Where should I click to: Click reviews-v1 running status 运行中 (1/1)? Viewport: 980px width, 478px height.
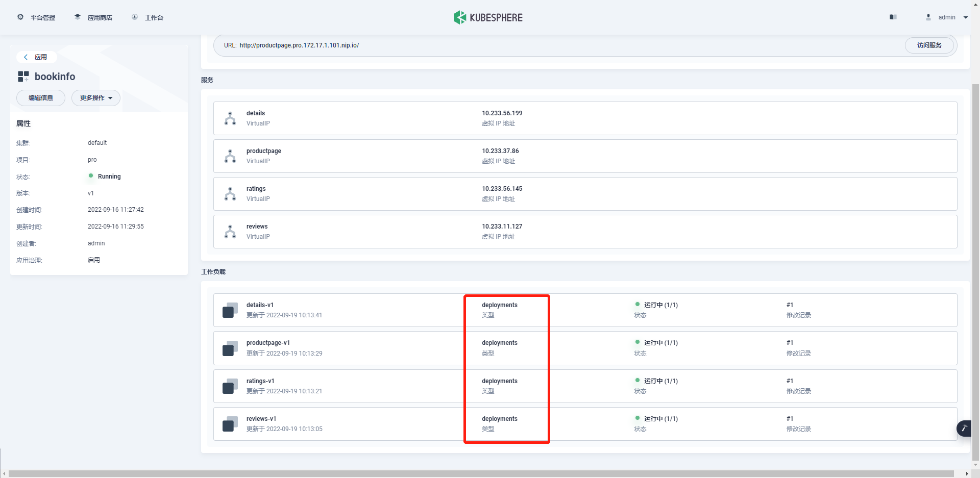tap(656, 419)
